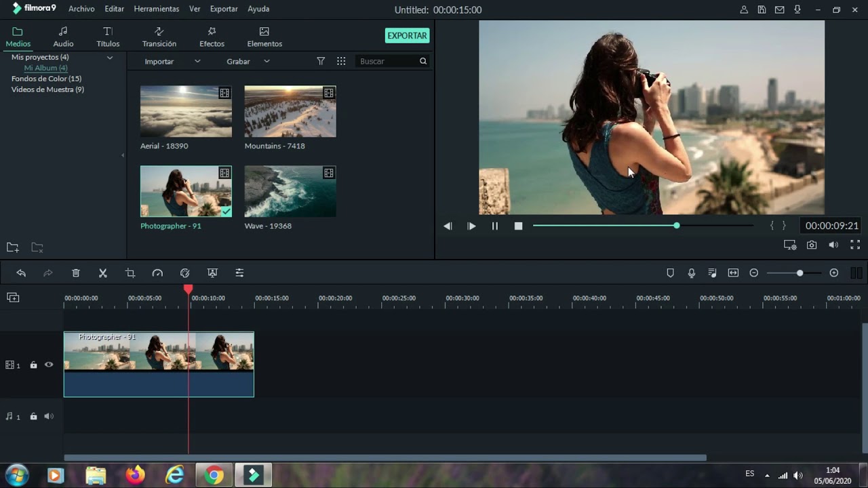
Task: Switch to the Elementos tab
Action: click(x=264, y=37)
